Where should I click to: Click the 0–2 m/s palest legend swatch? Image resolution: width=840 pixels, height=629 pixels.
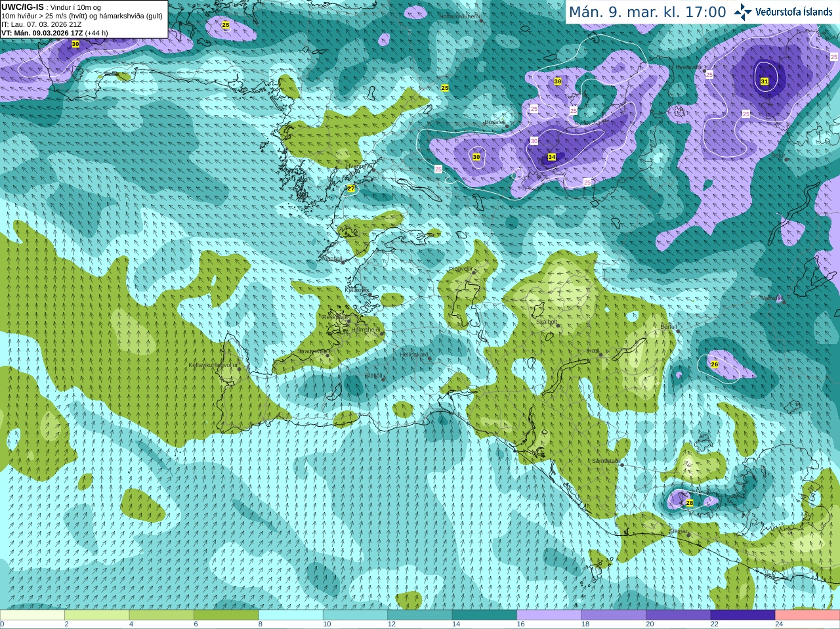pyautogui.click(x=32, y=615)
